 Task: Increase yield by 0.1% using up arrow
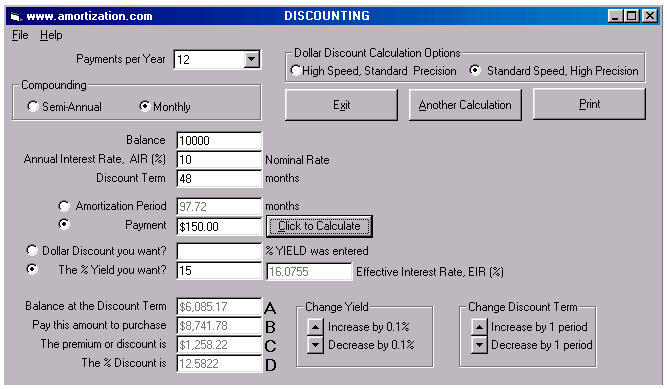[315, 327]
